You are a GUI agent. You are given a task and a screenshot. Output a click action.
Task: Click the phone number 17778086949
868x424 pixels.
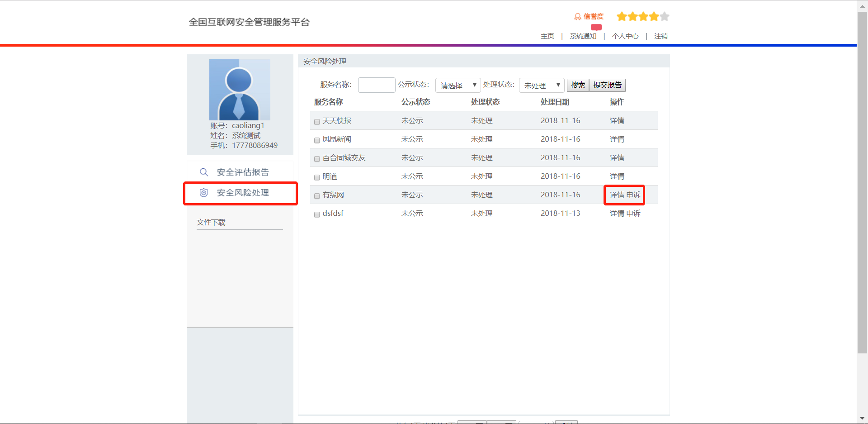click(255, 146)
